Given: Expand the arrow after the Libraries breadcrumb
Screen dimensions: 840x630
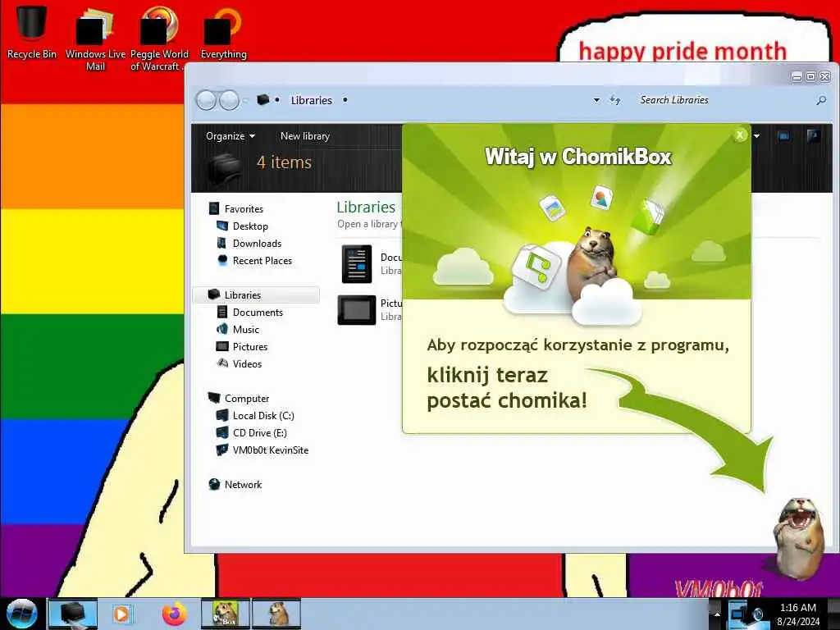Looking at the screenshot, I should click(345, 100).
